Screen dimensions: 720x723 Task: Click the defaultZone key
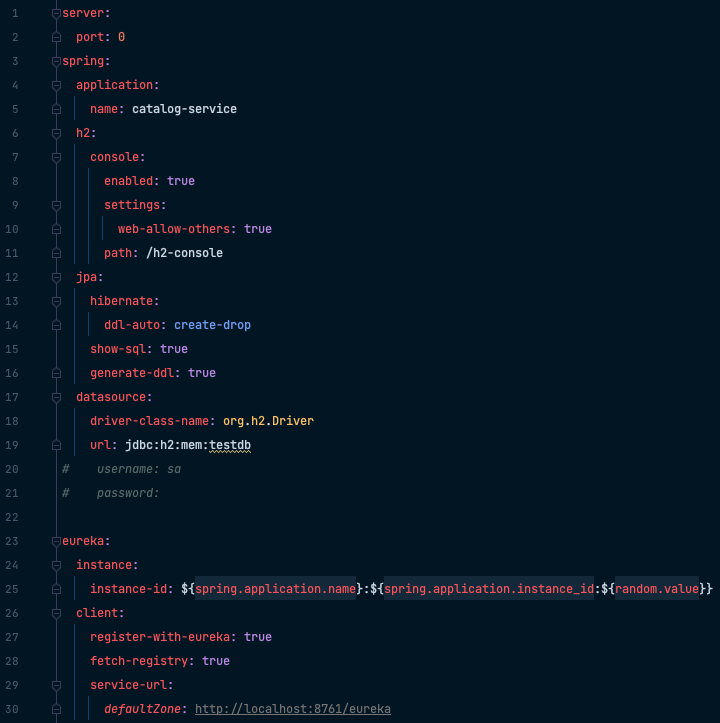click(145, 709)
